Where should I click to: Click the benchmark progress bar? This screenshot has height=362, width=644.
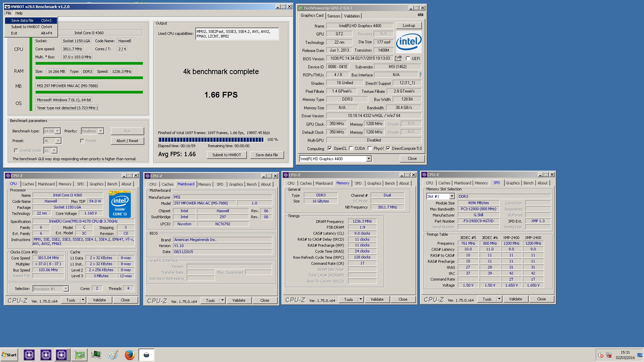coord(211,139)
